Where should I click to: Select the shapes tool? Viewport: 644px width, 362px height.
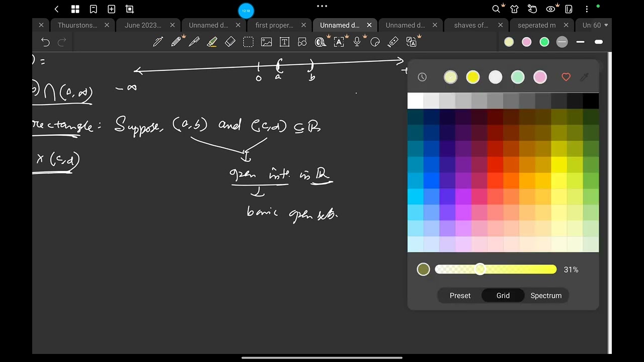coord(302,42)
